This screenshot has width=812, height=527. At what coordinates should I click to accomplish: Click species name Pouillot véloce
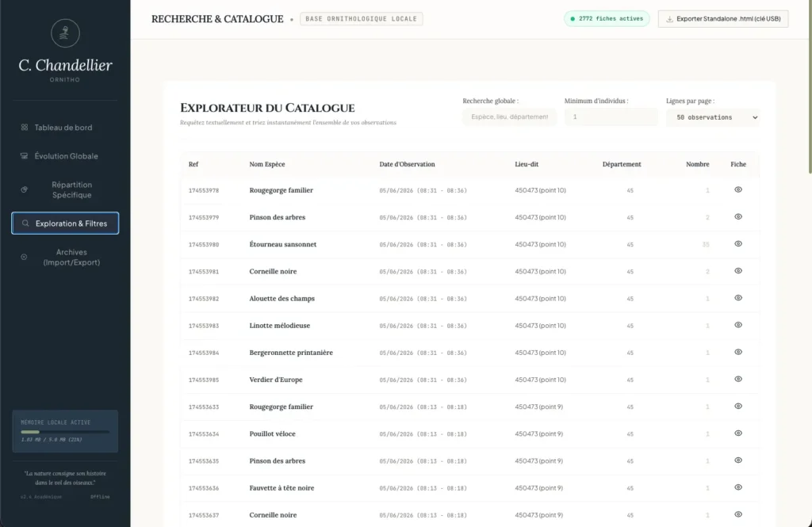pos(273,433)
